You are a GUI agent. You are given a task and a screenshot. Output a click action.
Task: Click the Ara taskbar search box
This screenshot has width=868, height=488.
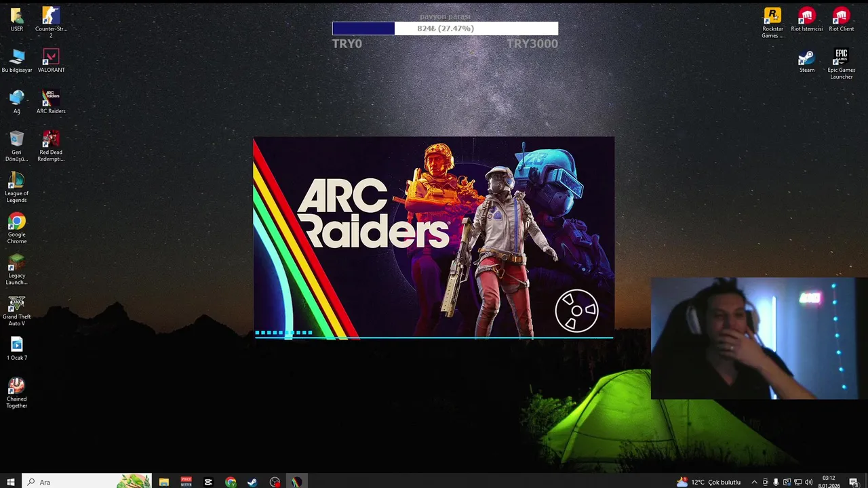(x=86, y=482)
